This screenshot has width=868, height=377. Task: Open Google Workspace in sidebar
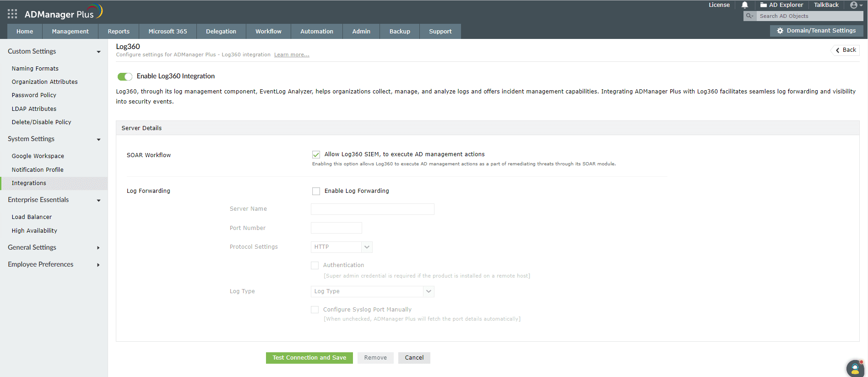click(x=38, y=156)
